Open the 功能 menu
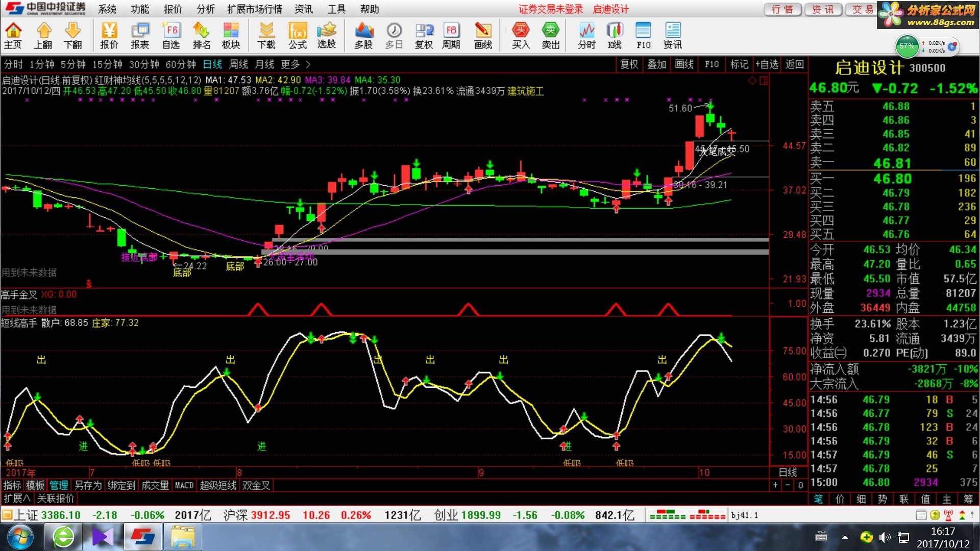The width and height of the screenshot is (980, 551). coord(140,9)
